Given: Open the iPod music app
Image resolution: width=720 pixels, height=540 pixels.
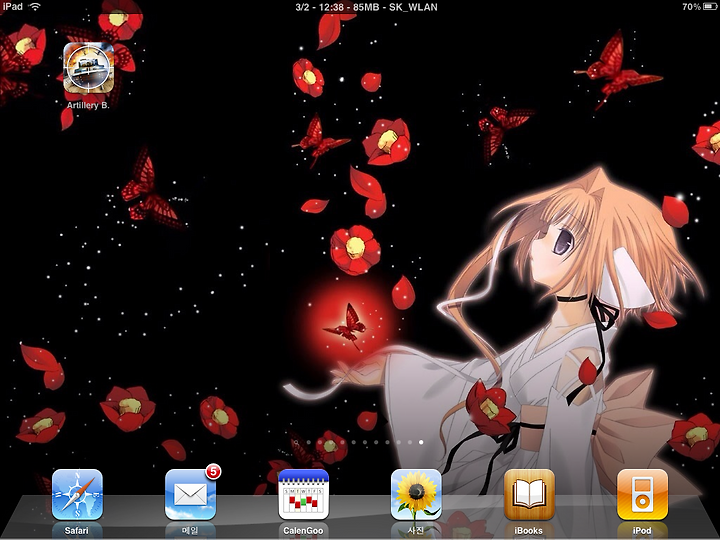Looking at the screenshot, I should pos(642,495).
